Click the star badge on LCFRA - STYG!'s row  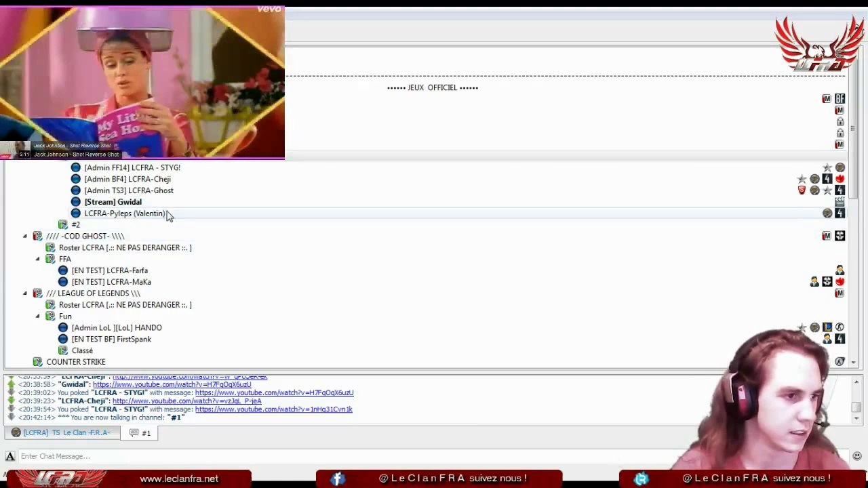click(827, 167)
